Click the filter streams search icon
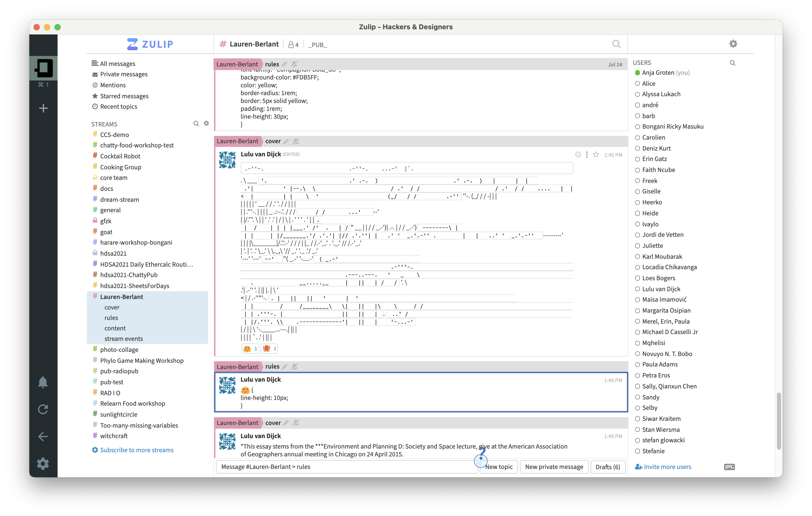 point(196,124)
